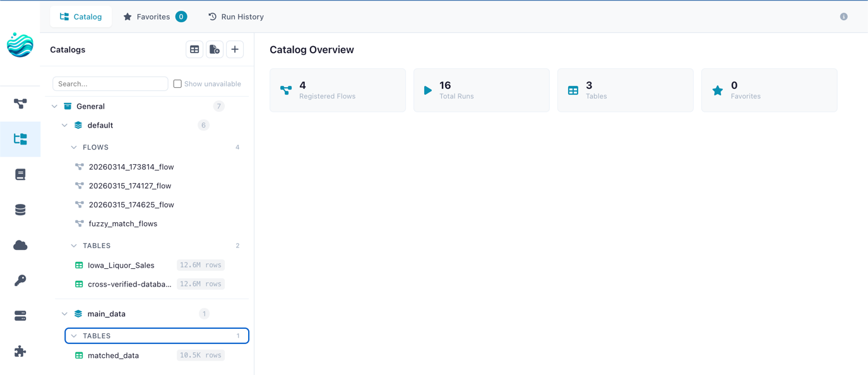Viewport: 868px width, 375px height.
Task: Select the cloud icon in the sidebar
Action: pyautogui.click(x=20, y=245)
